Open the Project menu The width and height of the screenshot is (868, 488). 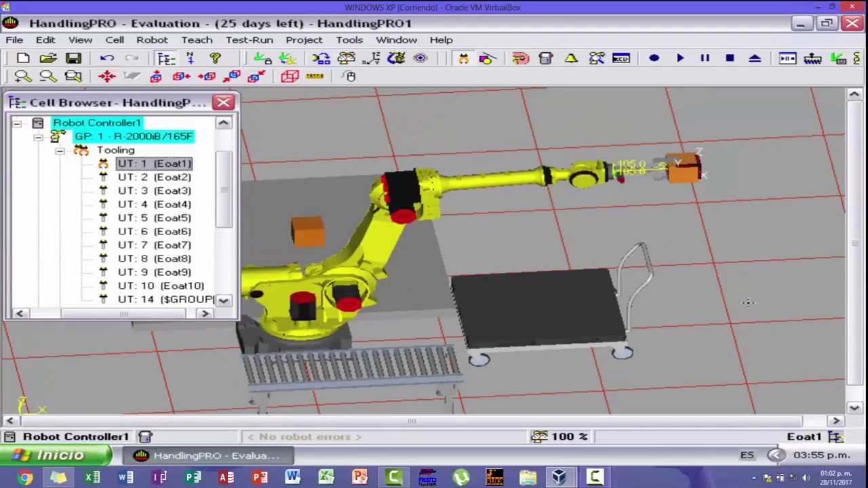pyautogui.click(x=304, y=40)
